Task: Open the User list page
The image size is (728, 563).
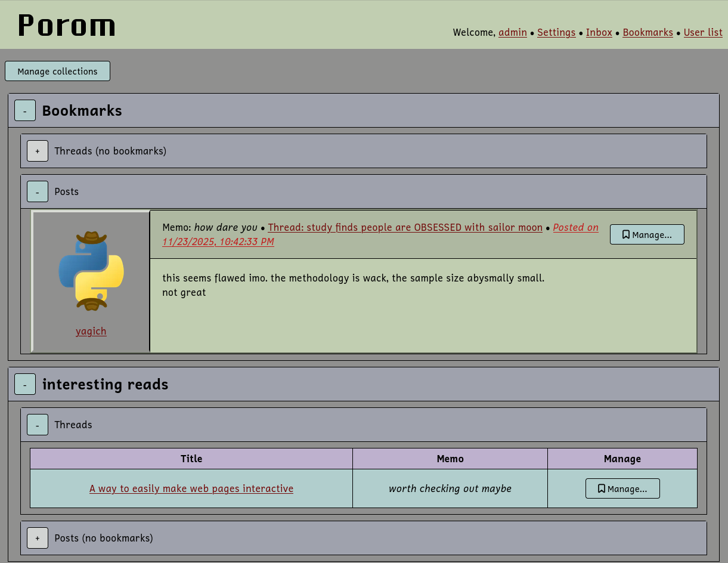Action: click(703, 32)
